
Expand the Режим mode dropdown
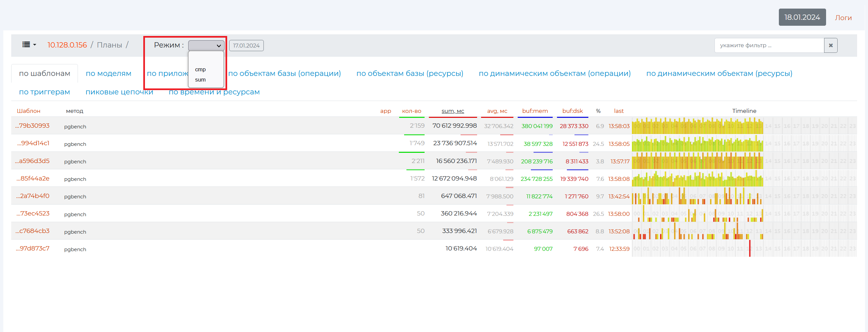pyautogui.click(x=206, y=46)
